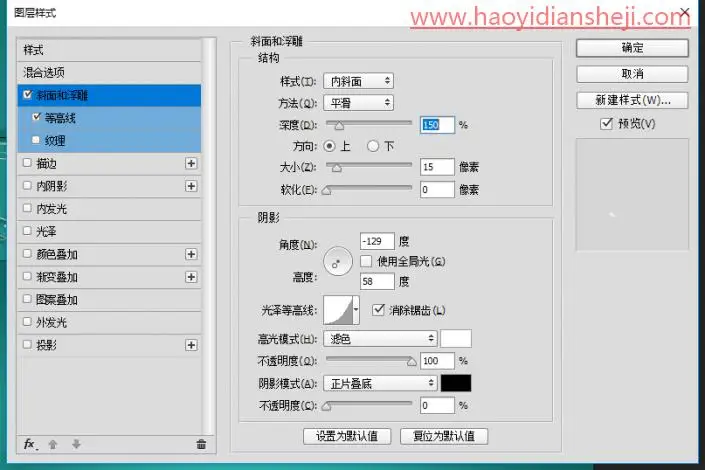Enable the 渐变叠加 checkbox
This screenshot has width=705, height=470.
[27, 276]
